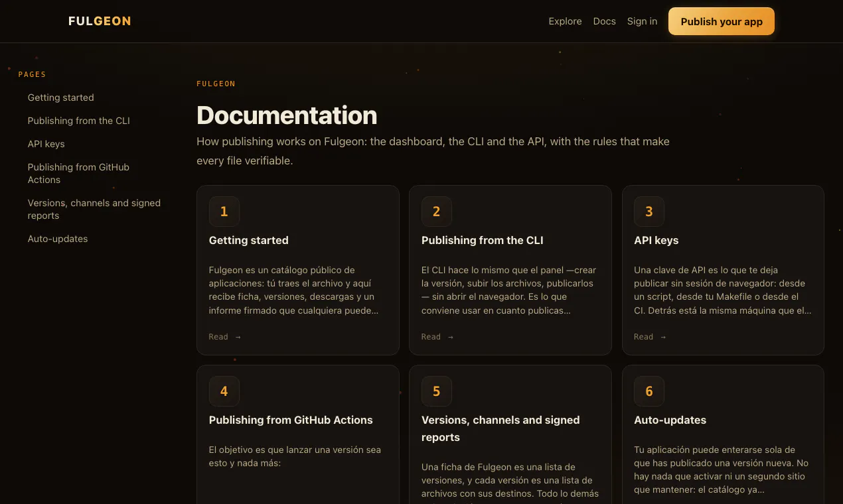Click the text starting 'Tu aplicación puede enterarse sola'
The image size is (843, 504).
point(721,470)
